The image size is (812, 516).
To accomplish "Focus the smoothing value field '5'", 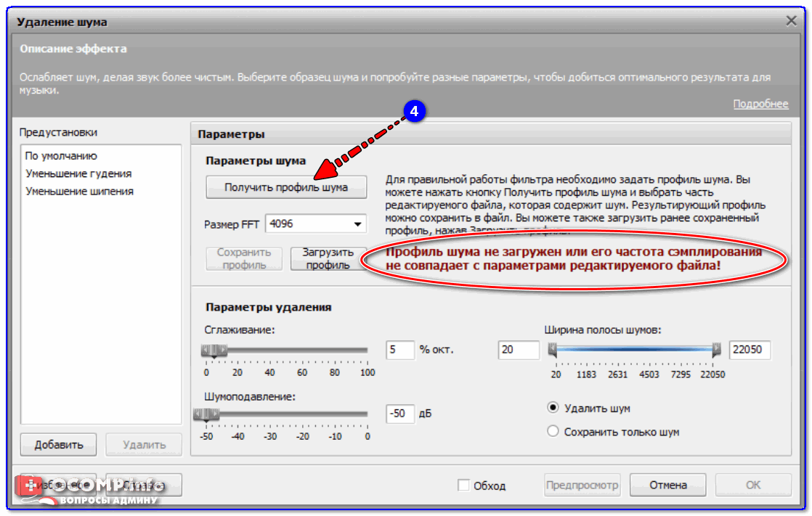I will (x=399, y=350).
